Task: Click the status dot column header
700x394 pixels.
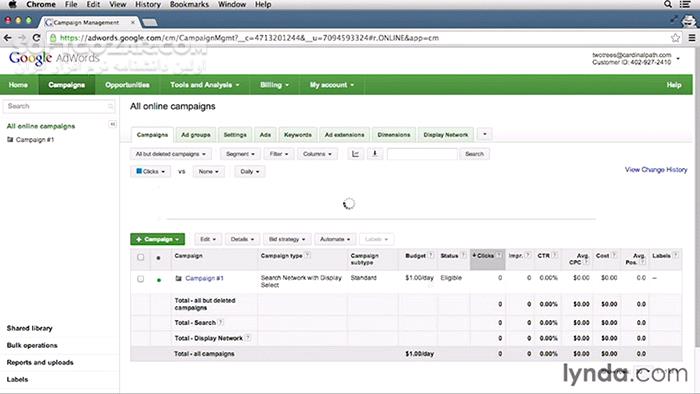Action: (158, 258)
